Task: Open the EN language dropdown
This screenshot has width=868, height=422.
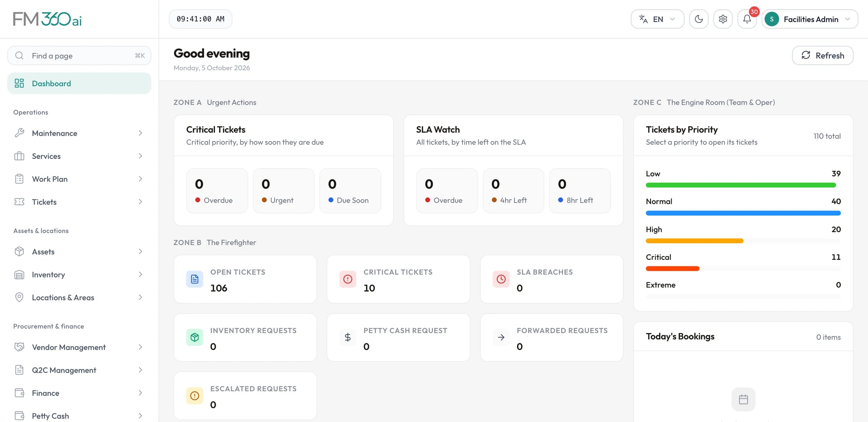Action: tap(657, 19)
